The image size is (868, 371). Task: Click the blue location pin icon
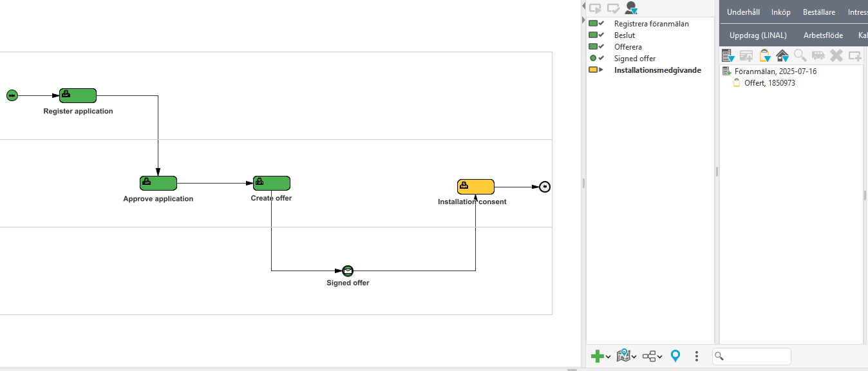pos(675,356)
